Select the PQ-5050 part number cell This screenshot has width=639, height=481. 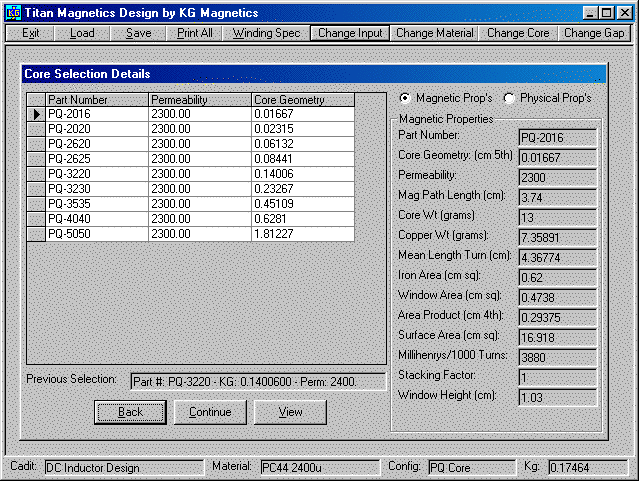pyautogui.click(x=97, y=234)
